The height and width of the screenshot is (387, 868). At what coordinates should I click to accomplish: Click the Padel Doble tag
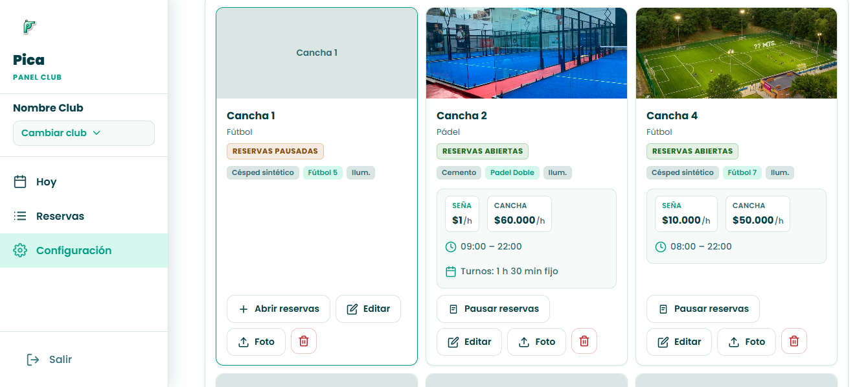512,173
